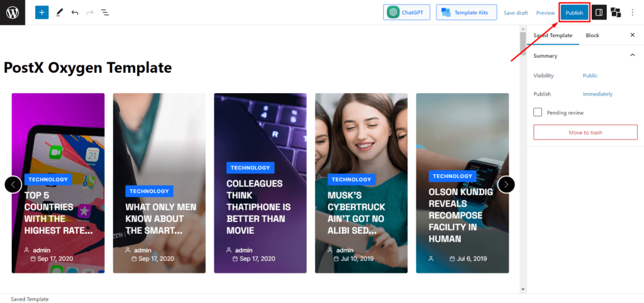
Task: Collapse the Summary panel
Action: (x=633, y=55)
